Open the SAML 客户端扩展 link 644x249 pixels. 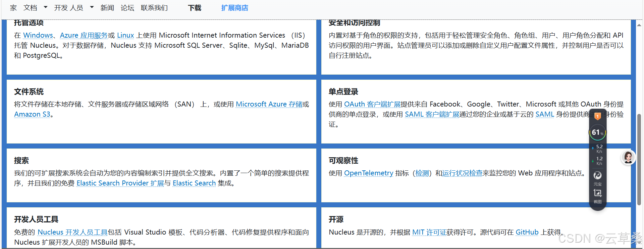[x=432, y=114]
